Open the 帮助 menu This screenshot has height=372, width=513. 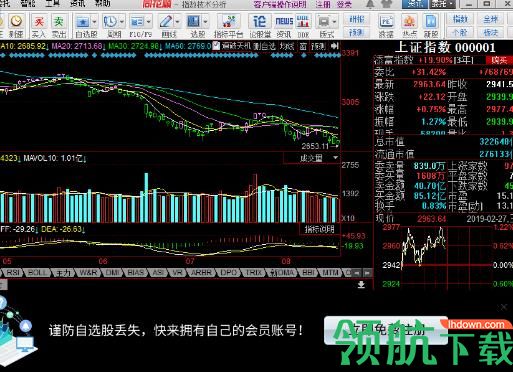[102, 4]
